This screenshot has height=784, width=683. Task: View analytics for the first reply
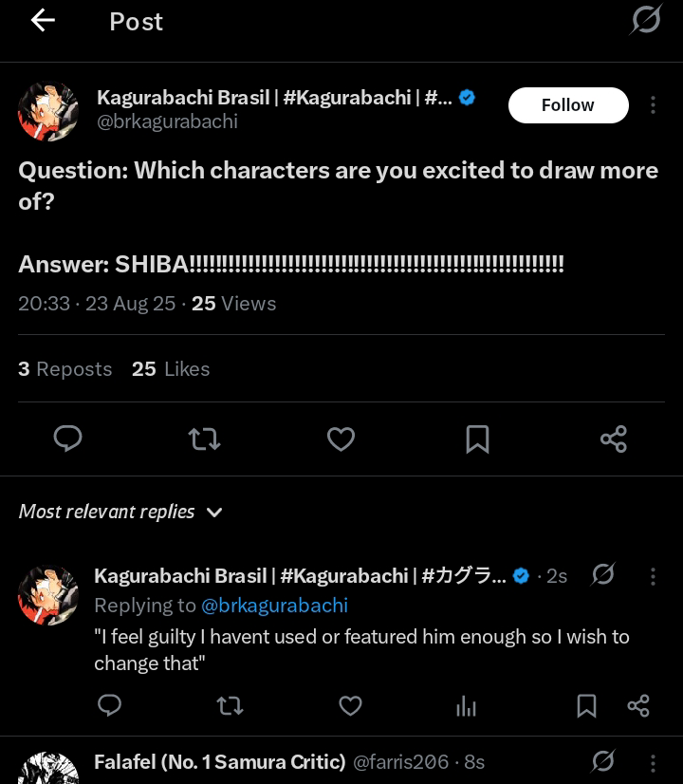tap(466, 705)
